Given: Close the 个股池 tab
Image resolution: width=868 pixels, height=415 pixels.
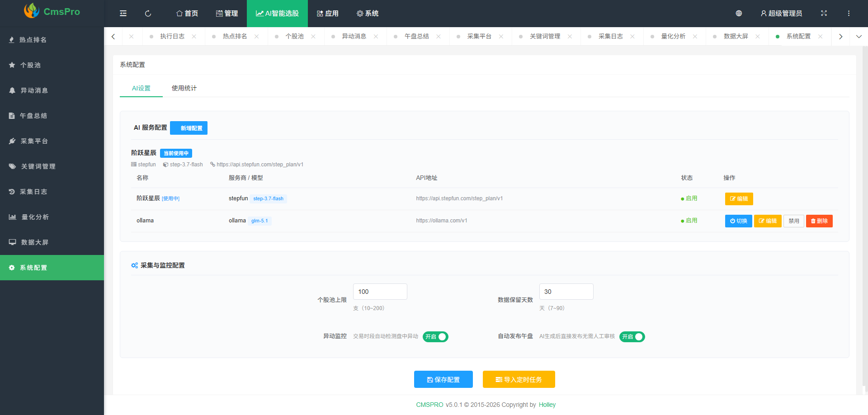Looking at the screenshot, I should (313, 37).
